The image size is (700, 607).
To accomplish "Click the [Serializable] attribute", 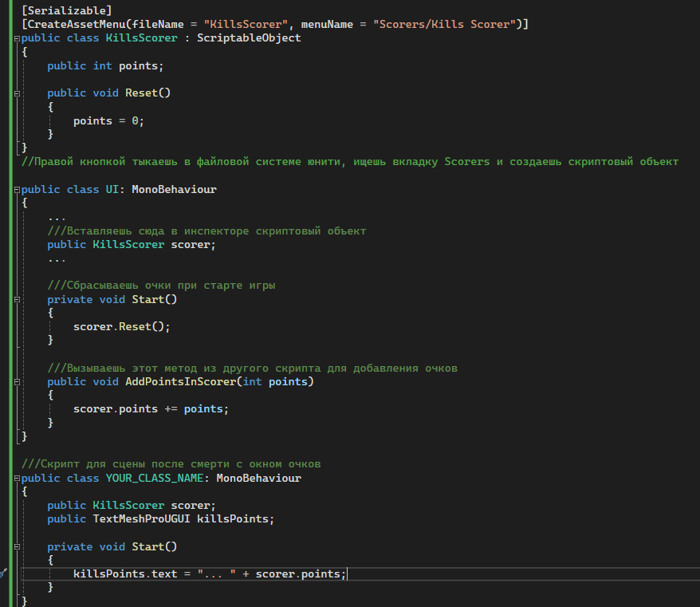I will (66, 10).
